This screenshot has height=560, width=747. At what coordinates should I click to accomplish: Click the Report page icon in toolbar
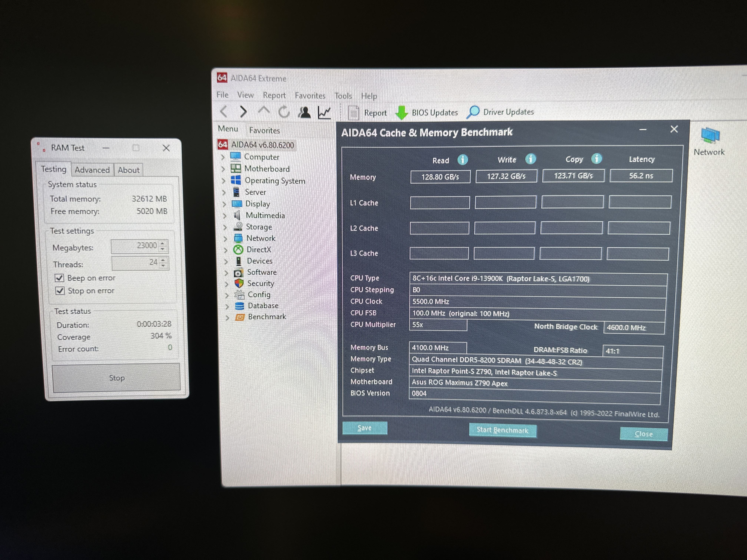[x=353, y=113]
